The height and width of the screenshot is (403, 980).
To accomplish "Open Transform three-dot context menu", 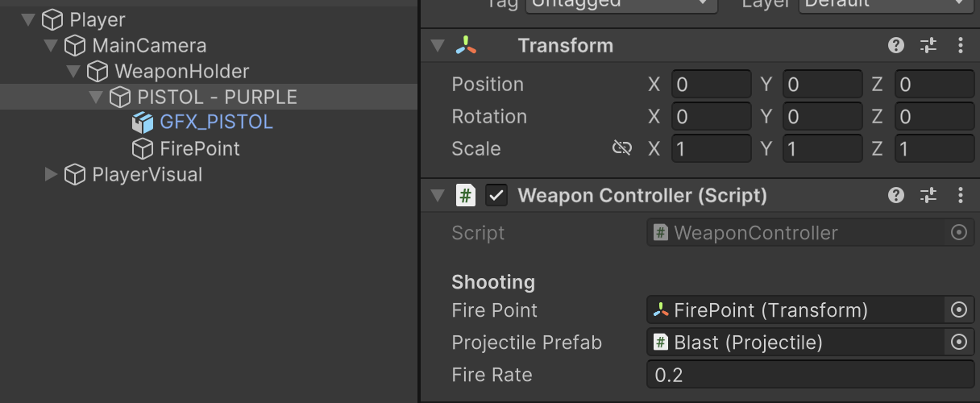I will [x=960, y=46].
